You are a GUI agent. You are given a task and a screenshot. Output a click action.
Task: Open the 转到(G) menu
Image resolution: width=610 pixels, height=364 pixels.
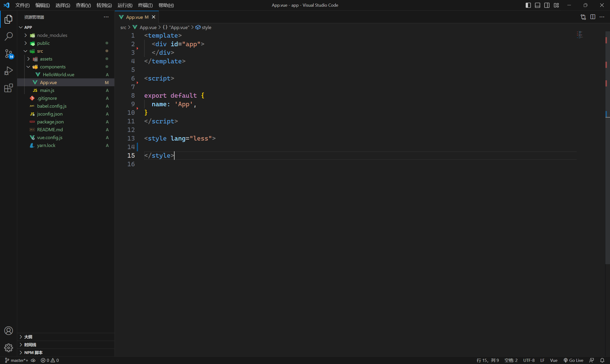(104, 5)
